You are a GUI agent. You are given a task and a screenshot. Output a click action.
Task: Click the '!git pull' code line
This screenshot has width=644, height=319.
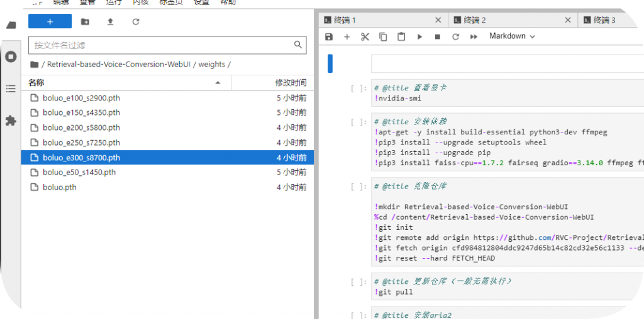click(394, 292)
